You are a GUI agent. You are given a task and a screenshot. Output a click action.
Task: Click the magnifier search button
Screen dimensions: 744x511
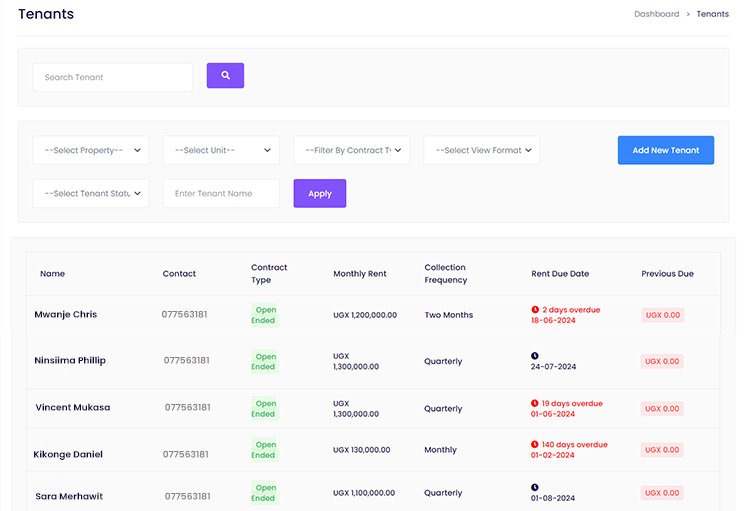tap(225, 76)
